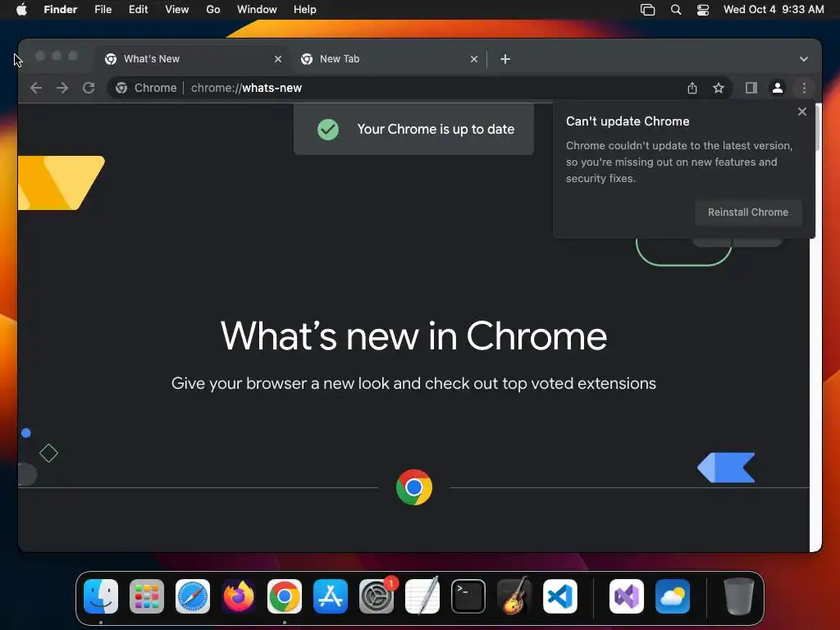Image resolution: width=840 pixels, height=630 pixels.
Task: Click the Your Chrome is up to date text
Action: click(x=436, y=129)
